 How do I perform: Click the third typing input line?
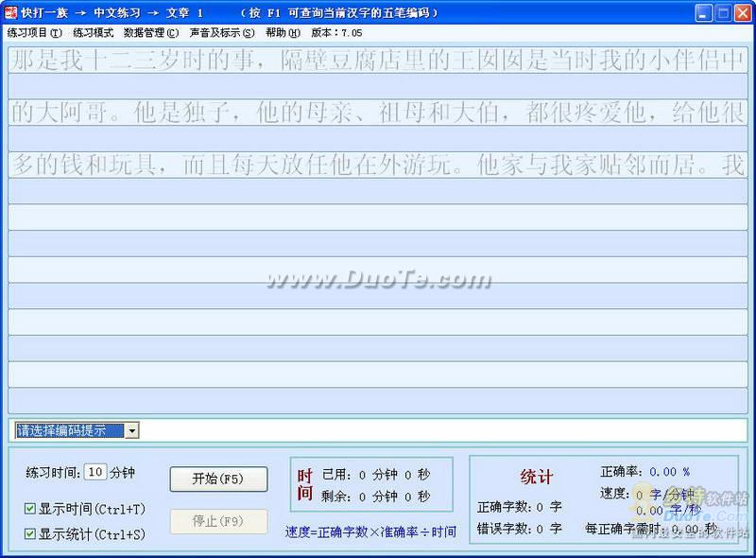378,191
